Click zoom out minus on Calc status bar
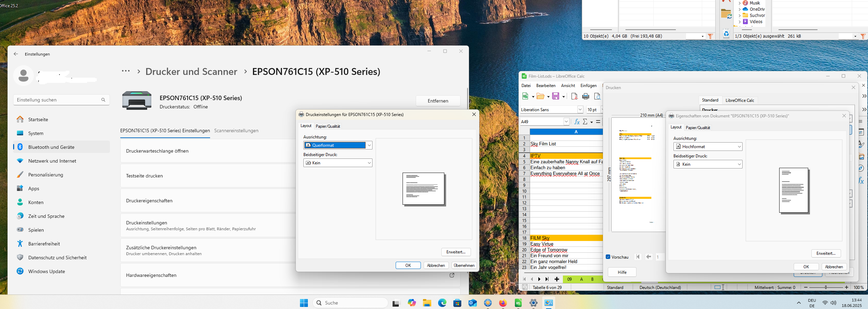The width and height of the screenshot is (868, 309). click(806, 287)
